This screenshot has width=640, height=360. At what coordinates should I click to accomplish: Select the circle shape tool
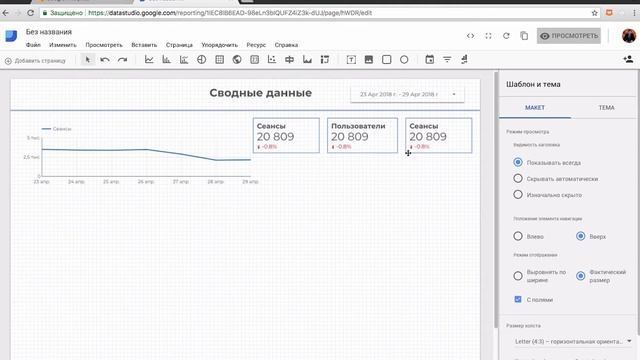[404, 60]
